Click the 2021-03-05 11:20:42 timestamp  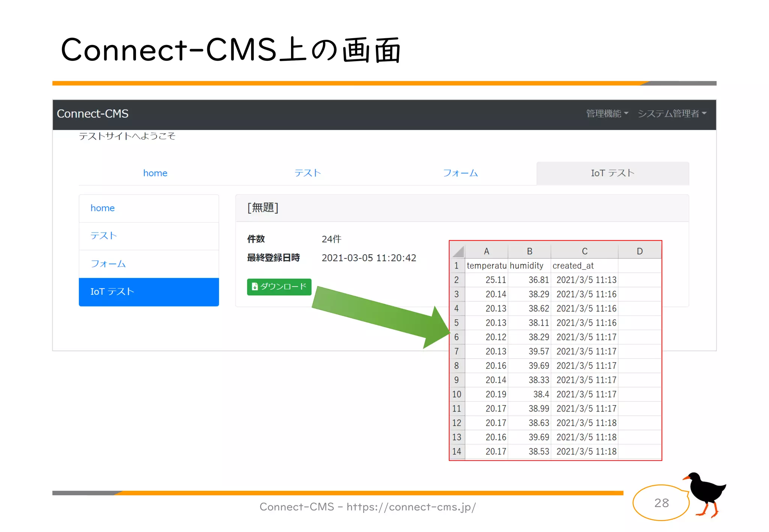[x=369, y=258]
